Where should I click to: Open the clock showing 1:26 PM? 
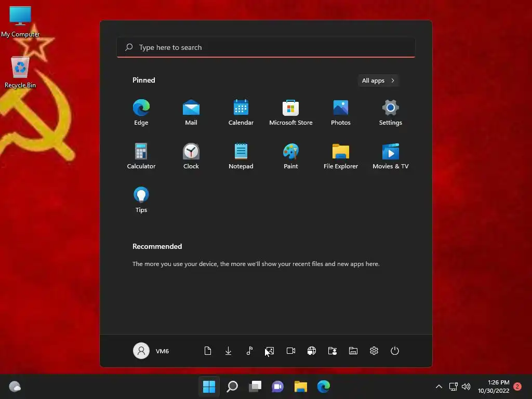tap(494, 387)
